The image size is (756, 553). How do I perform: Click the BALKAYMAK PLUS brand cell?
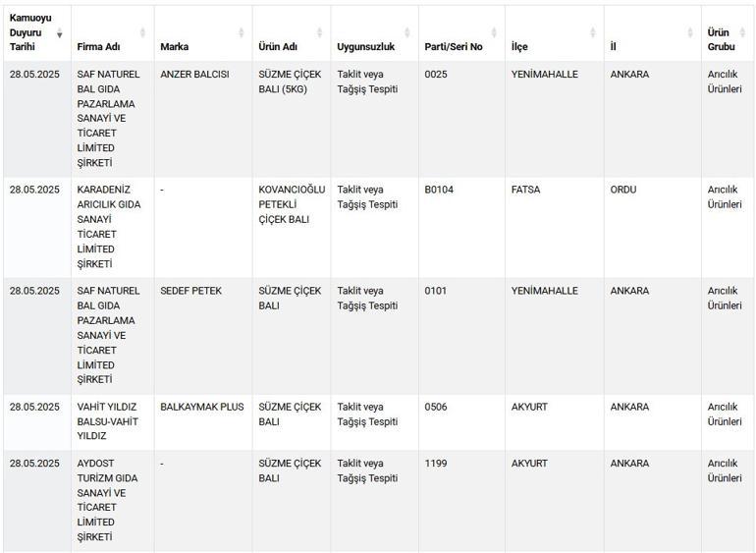tap(201, 407)
